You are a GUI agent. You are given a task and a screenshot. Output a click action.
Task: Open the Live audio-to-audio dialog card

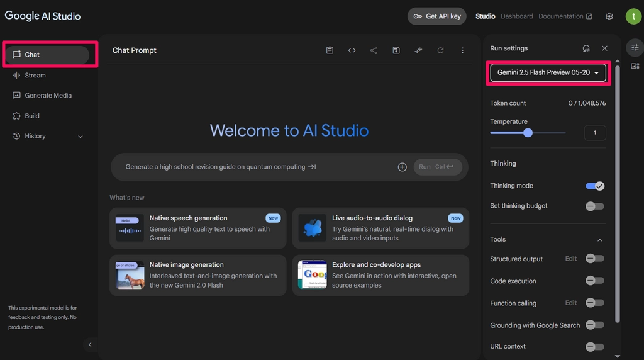(380, 228)
